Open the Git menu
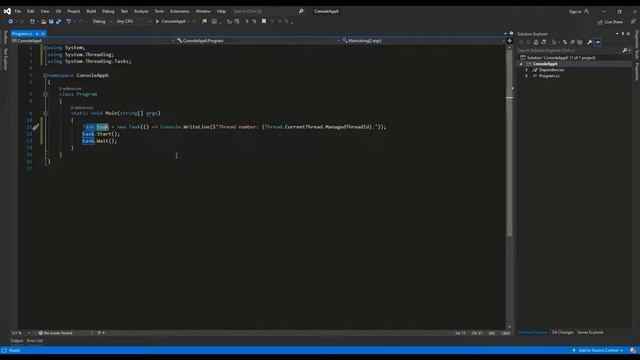Screen dimensions: 640x360 tap(58, 11)
